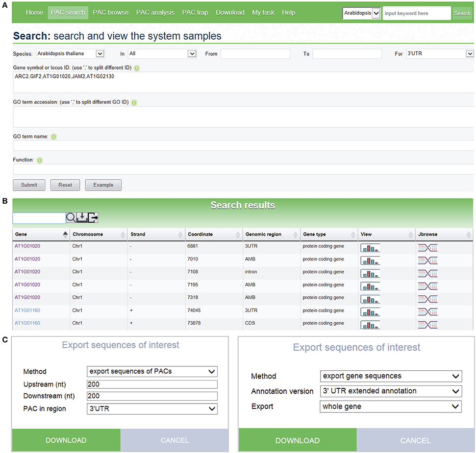Screen dimensions: 476x453
Task: Open the Species Arabidopsis thaliana dropdown
Action: (x=71, y=54)
